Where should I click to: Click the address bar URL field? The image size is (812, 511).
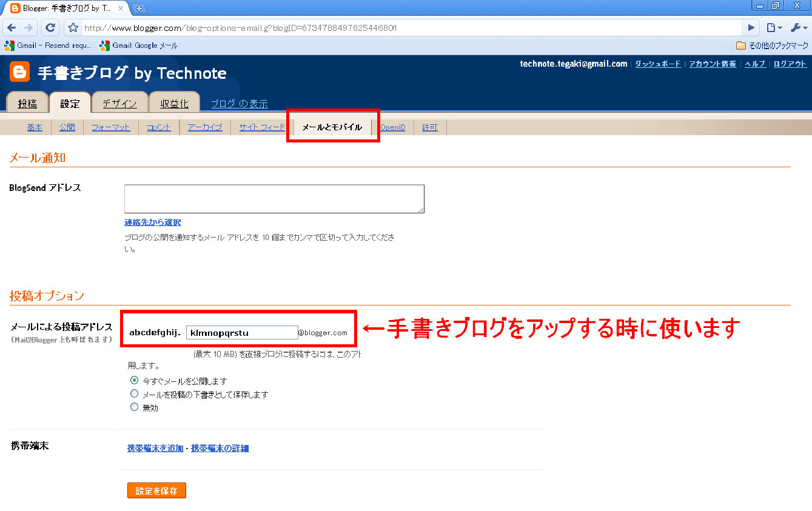click(x=411, y=28)
